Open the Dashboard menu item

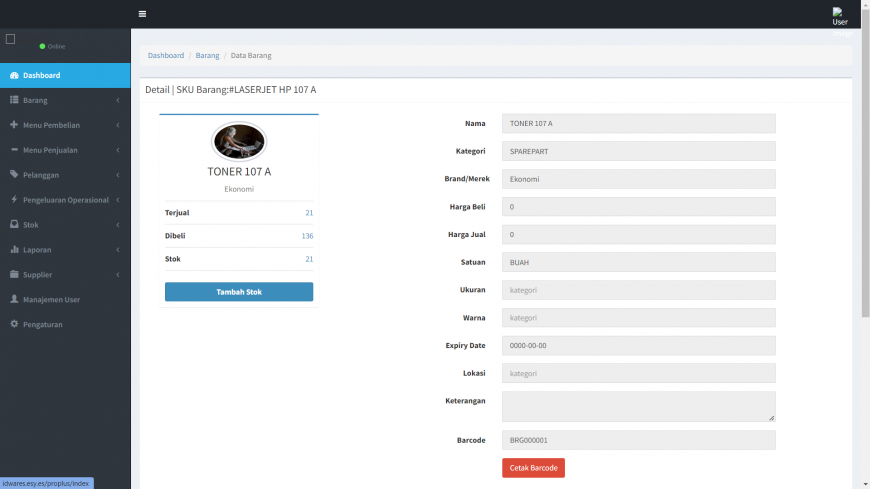(x=65, y=75)
